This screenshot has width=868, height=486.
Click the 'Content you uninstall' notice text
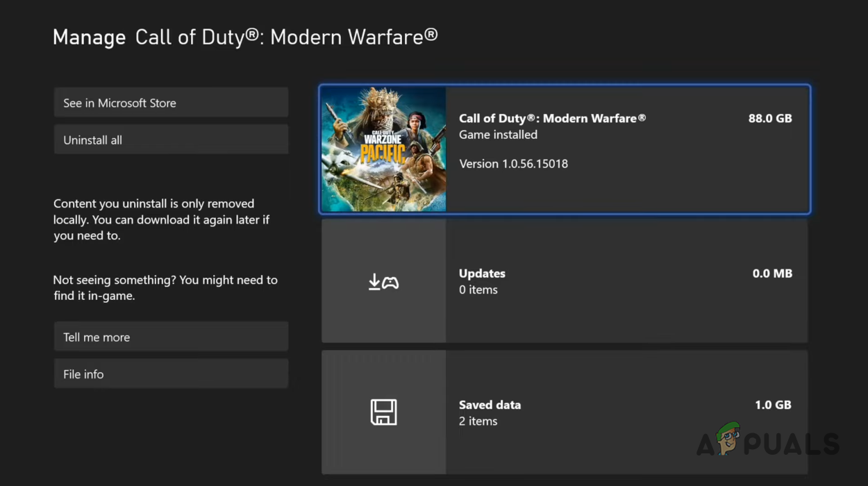161,219
